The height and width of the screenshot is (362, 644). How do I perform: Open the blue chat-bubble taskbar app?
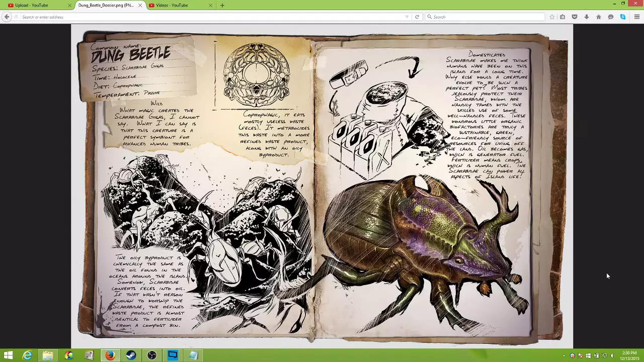pyautogui.click(x=173, y=355)
